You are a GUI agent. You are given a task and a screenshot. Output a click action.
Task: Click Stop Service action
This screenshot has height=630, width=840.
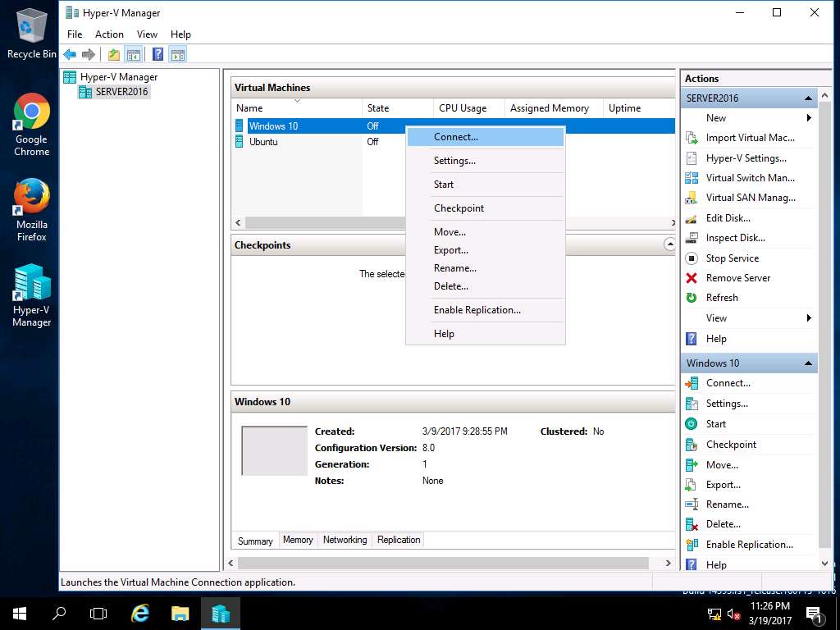732,258
